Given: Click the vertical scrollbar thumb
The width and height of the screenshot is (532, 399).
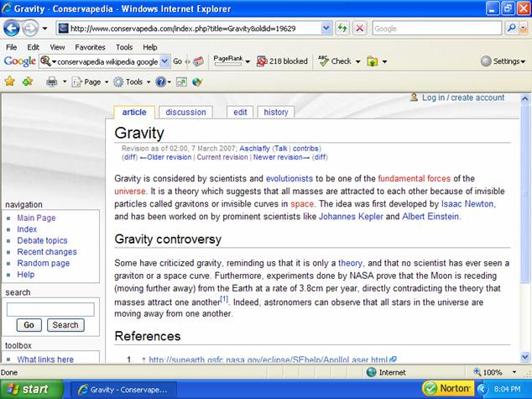Looking at the screenshot, I should coord(524,193).
